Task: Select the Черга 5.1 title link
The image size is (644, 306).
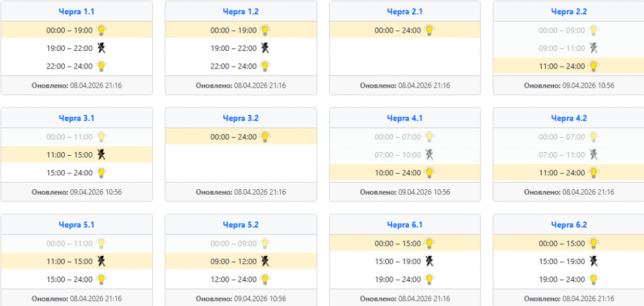Action: pyautogui.click(x=76, y=224)
